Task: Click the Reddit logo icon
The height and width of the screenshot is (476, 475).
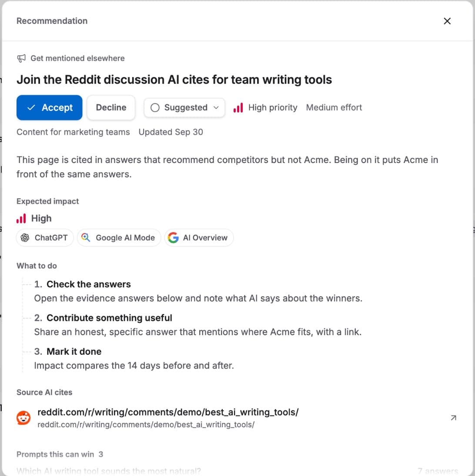Action: (23, 418)
